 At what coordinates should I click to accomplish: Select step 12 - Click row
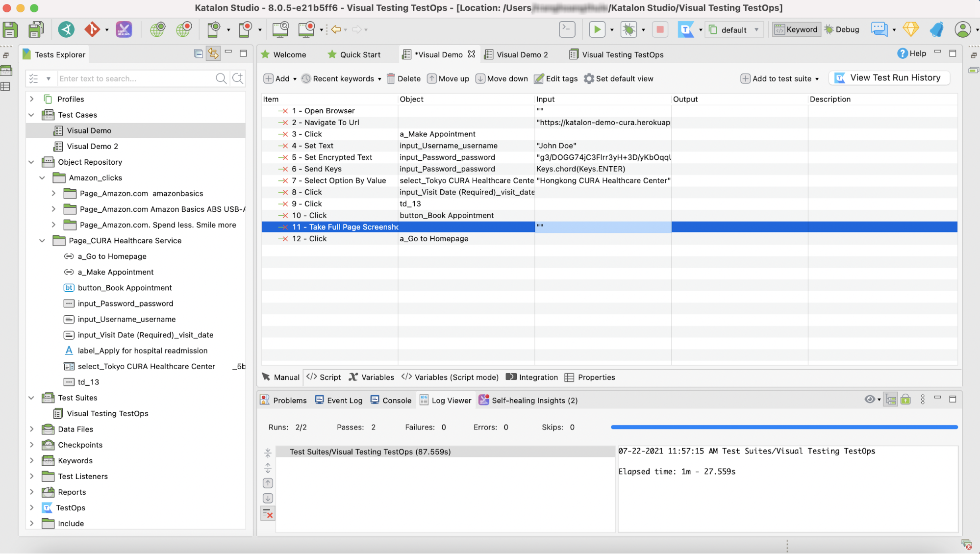[609, 239]
